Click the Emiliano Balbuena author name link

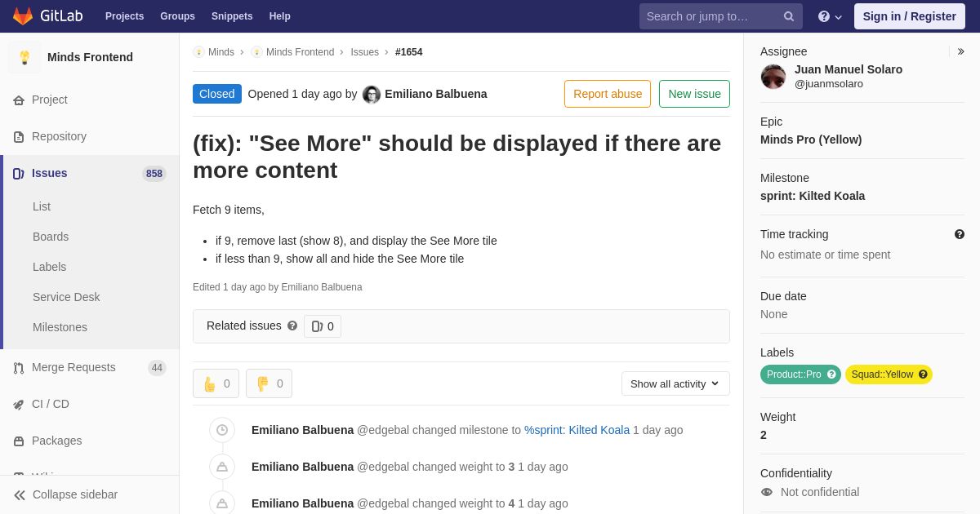click(436, 94)
